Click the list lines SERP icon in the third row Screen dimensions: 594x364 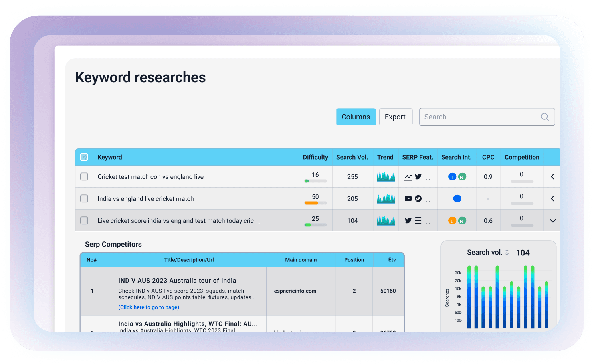point(418,220)
